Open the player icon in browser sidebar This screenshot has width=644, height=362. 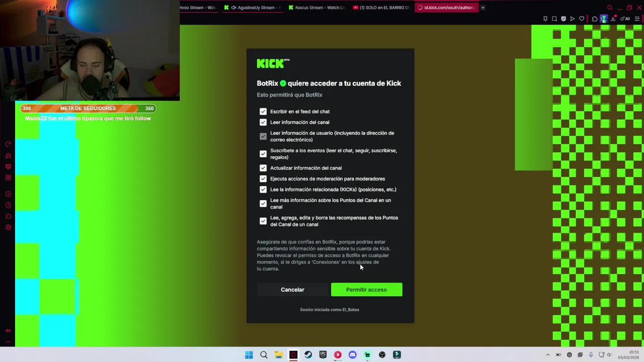pyautogui.click(x=8, y=194)
